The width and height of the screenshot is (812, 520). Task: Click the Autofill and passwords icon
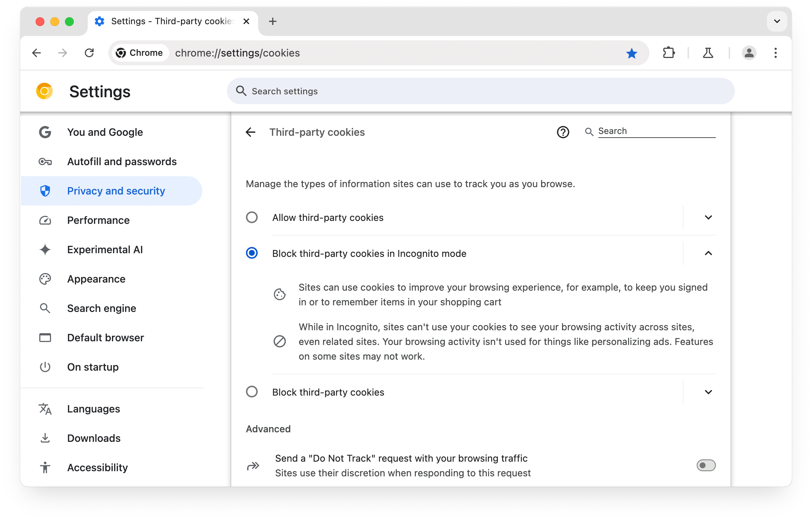click(46, 161)
